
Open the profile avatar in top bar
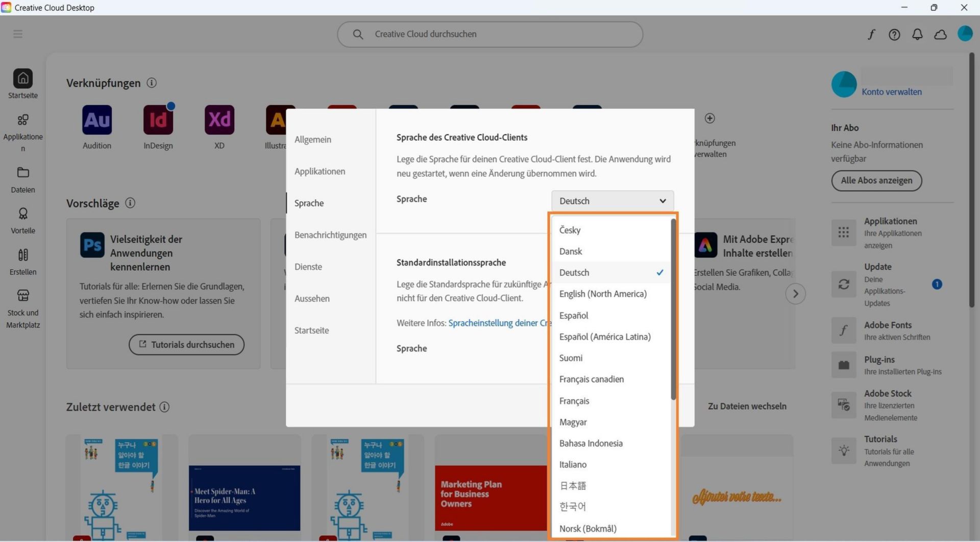[965, 34]
